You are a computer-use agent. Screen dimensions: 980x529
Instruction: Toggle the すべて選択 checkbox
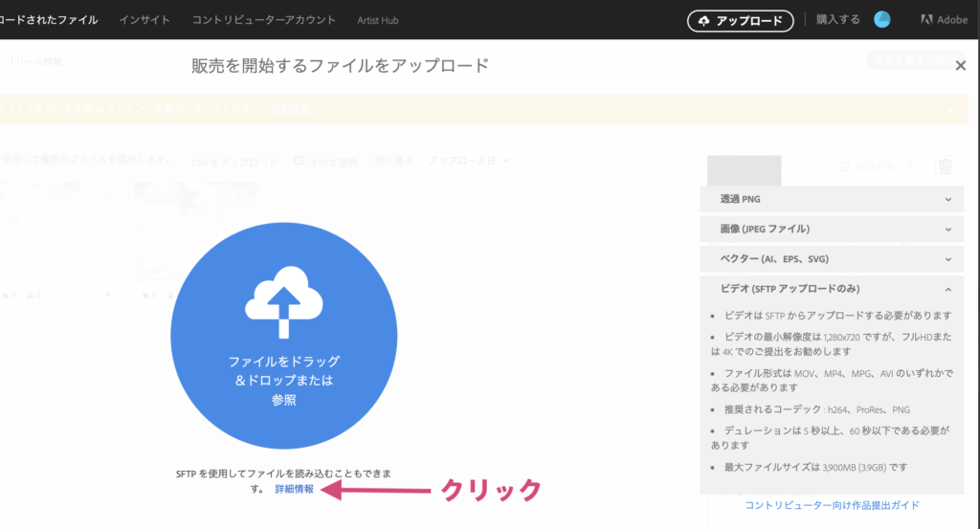pyautogui.click(x=299, y=161)
